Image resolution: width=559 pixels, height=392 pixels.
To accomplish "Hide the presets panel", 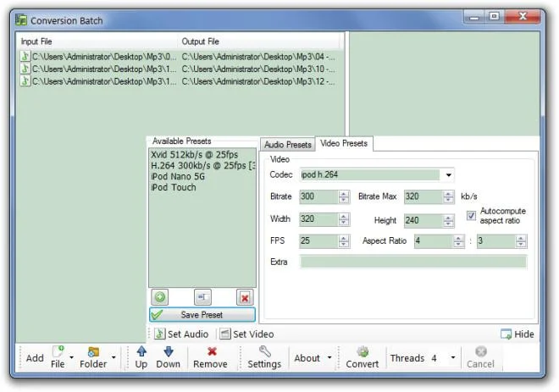I will 517,334.
